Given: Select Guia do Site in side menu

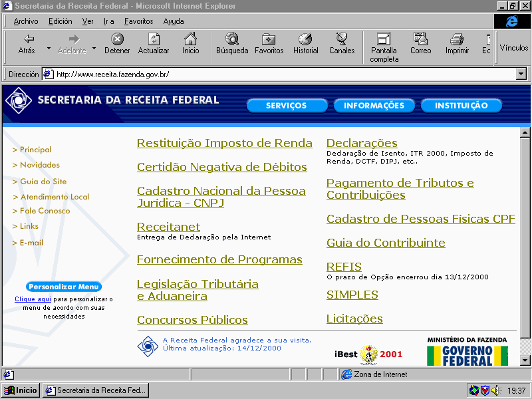Looking at the screenshot, I should pos(39,182).
